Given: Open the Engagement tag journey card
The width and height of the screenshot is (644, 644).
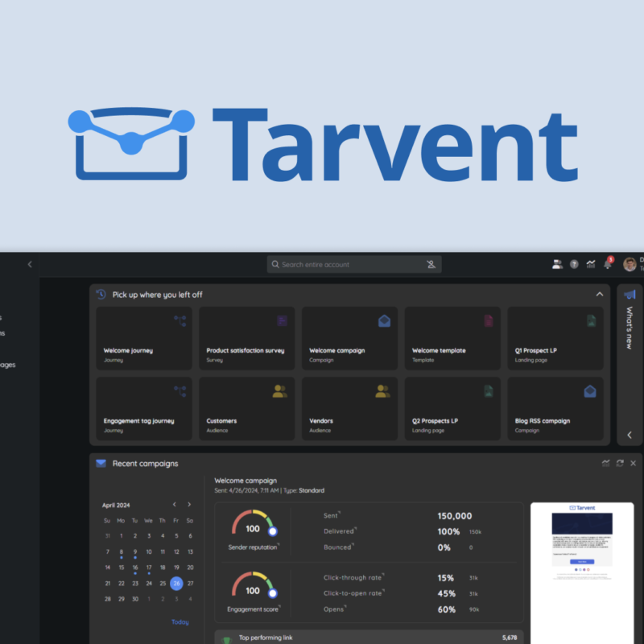Looking at the screenshot, I should pyautogui.click(x=144, y=409).
